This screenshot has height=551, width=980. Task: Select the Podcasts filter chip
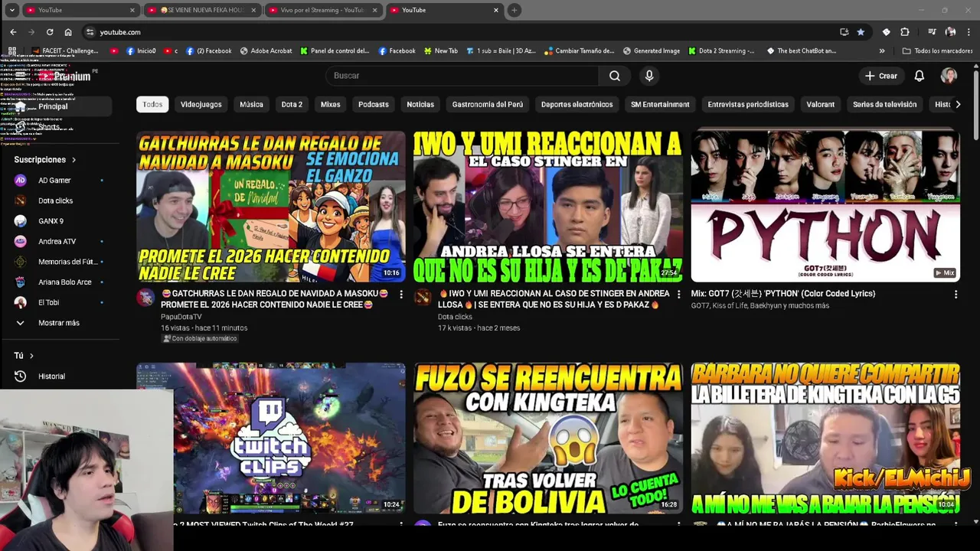click(374, 104)
